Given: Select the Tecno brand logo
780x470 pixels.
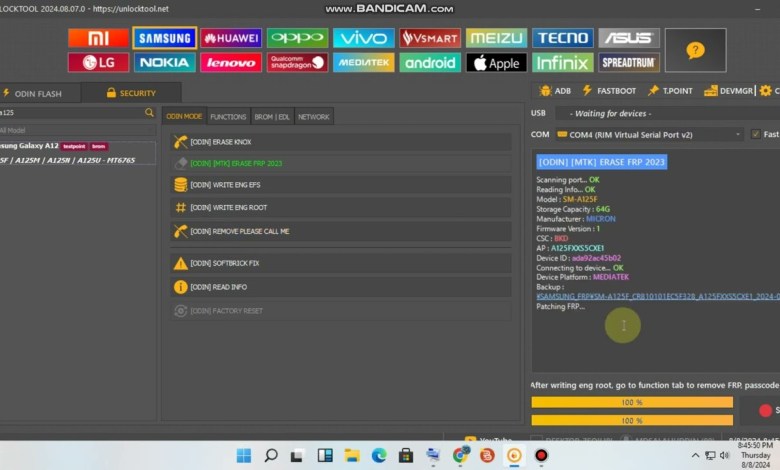Looking at the screenshot, I should point(563,38).
